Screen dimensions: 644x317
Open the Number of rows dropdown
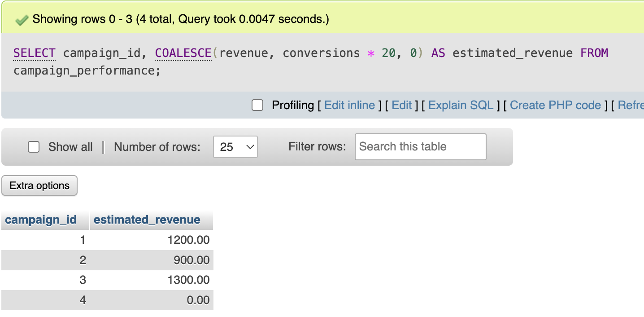[x=235, y=147]
